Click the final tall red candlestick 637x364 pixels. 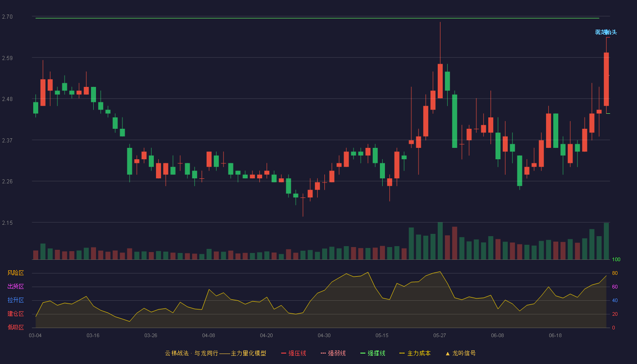pyautogui.click(x=606, y=79)
